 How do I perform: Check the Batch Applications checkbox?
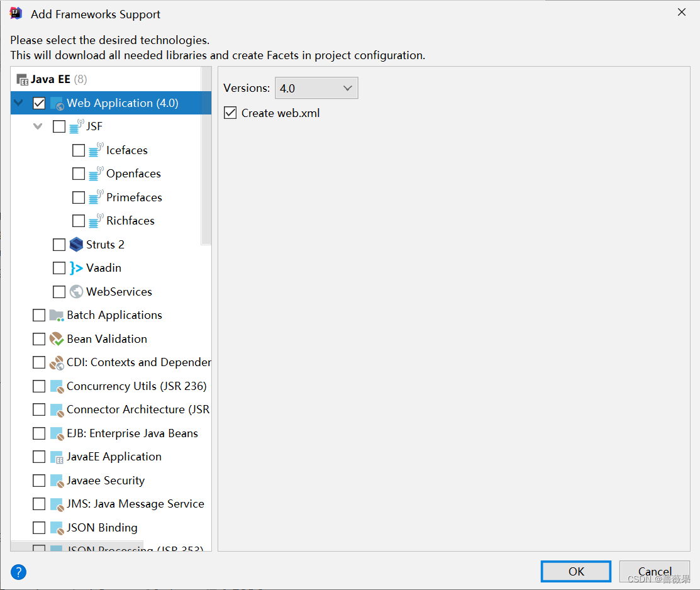click(x=39, y=315)
